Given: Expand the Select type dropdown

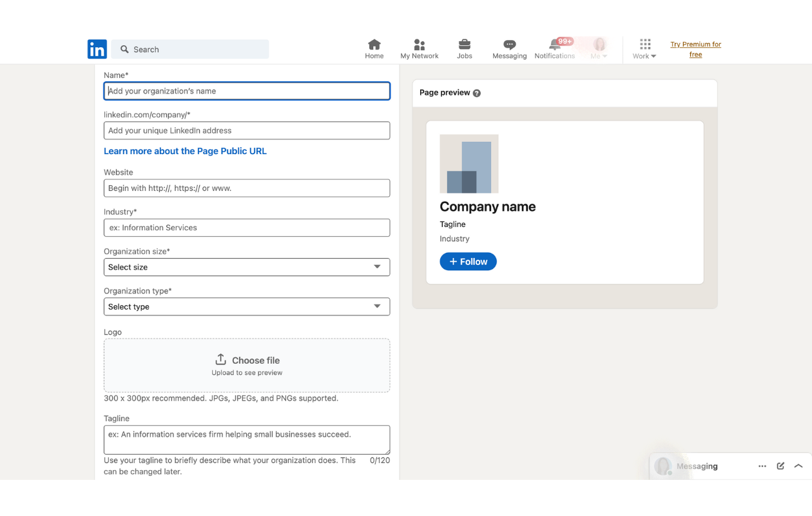Looking at the screenshot, I should 247,306.
